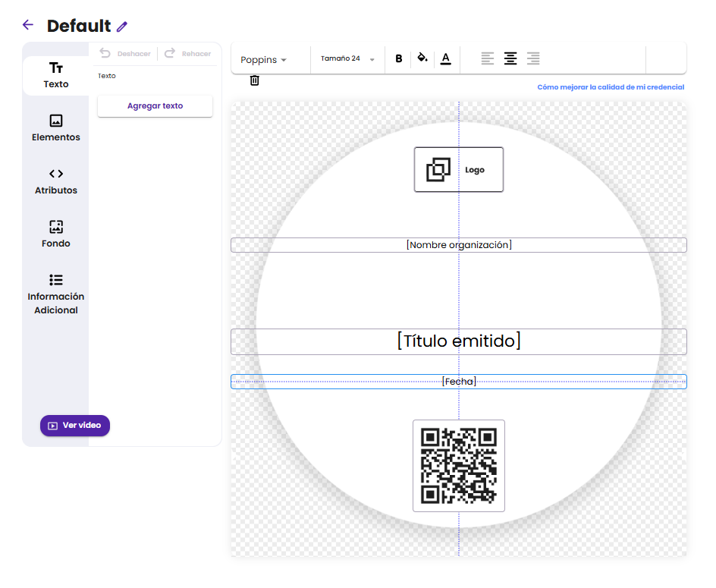Delete selected element with trash icon
The height and width of the screenshot is (588, 716).
[x=254, y=80]
